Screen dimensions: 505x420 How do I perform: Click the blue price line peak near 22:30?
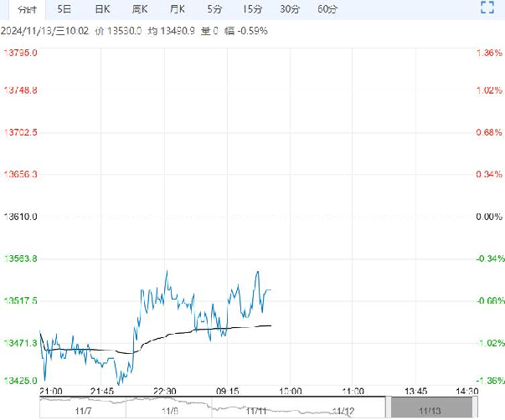167,272
